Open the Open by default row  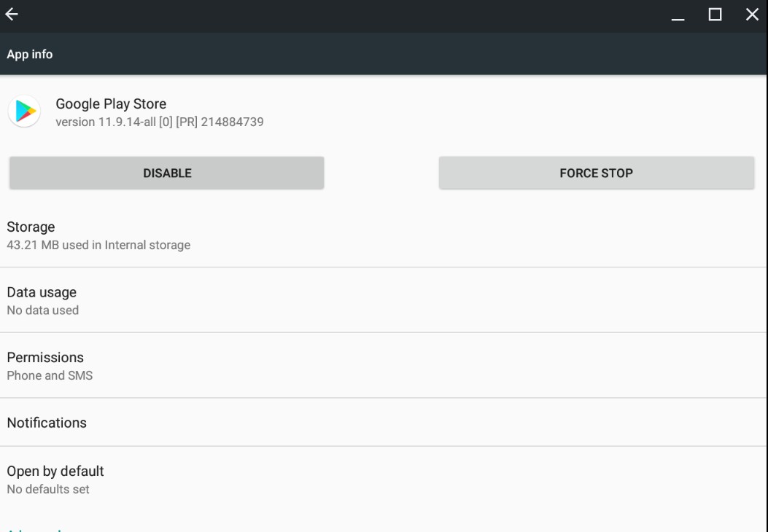[x=384, y=480]
